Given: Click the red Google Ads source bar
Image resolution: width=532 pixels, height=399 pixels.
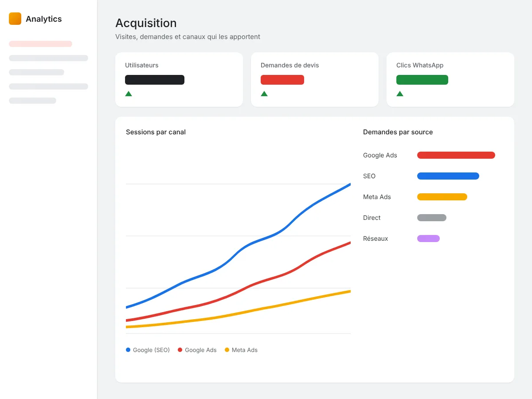Looking at the screenshot, I should tap(456, 155).
